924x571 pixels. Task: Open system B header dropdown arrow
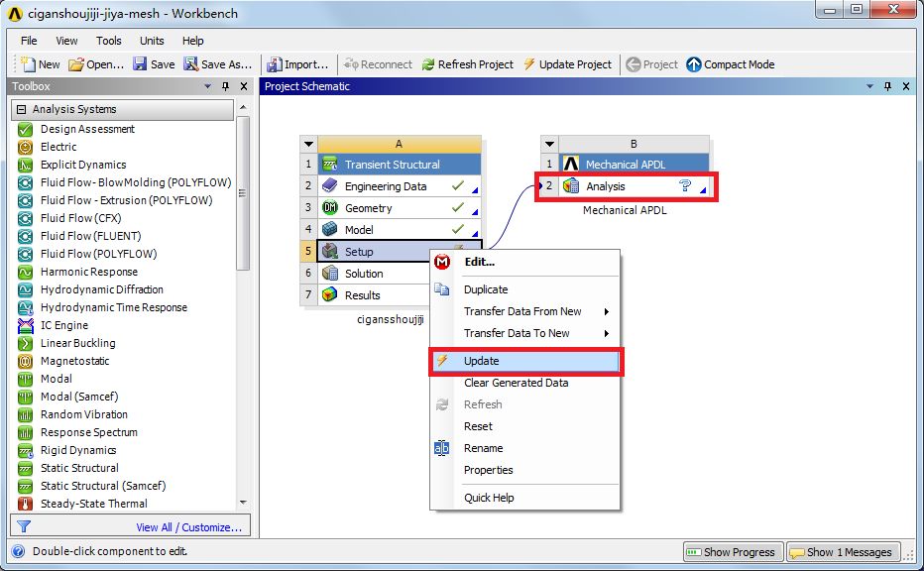[x=549, y=144]
